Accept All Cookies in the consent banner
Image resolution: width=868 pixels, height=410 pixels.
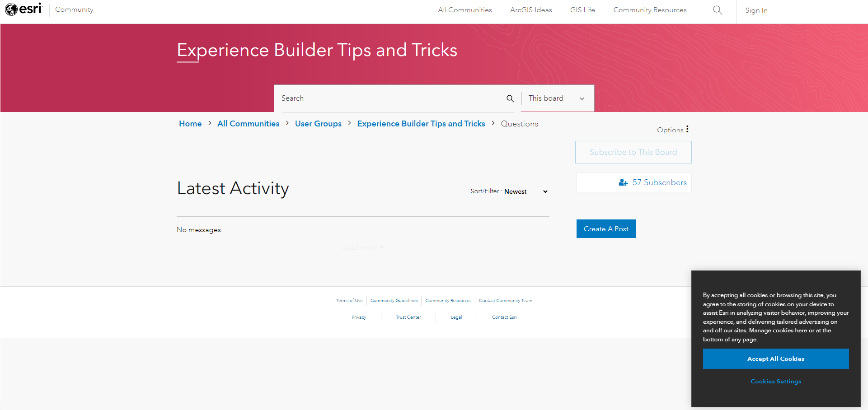[x=775, y=359]
